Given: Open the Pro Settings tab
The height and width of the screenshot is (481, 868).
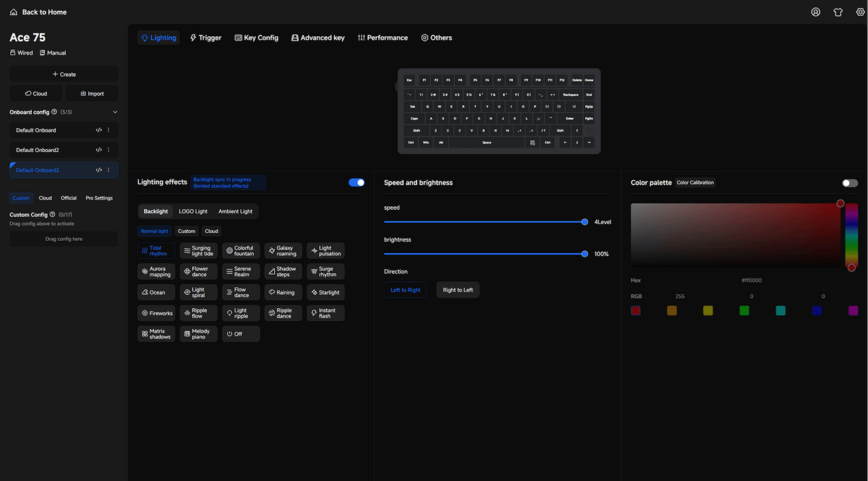Looking at the screenshot, I should tap(99, 198).
